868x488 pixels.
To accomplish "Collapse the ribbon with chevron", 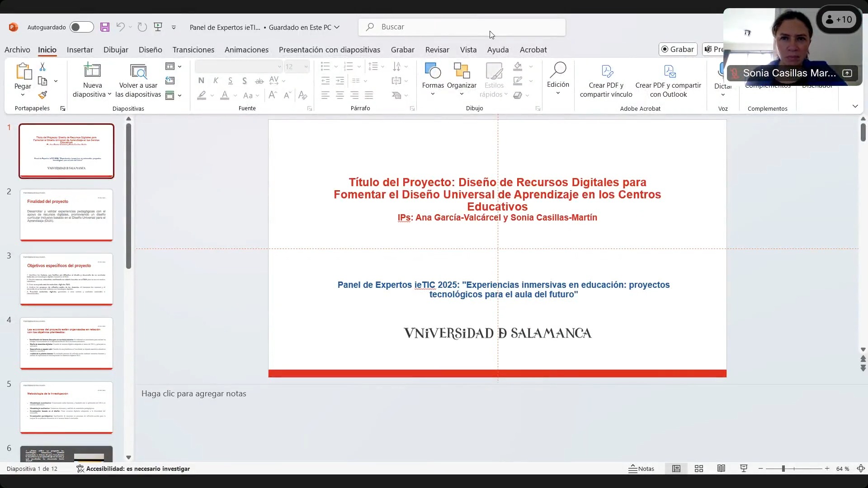I will [x=855, y=106].
